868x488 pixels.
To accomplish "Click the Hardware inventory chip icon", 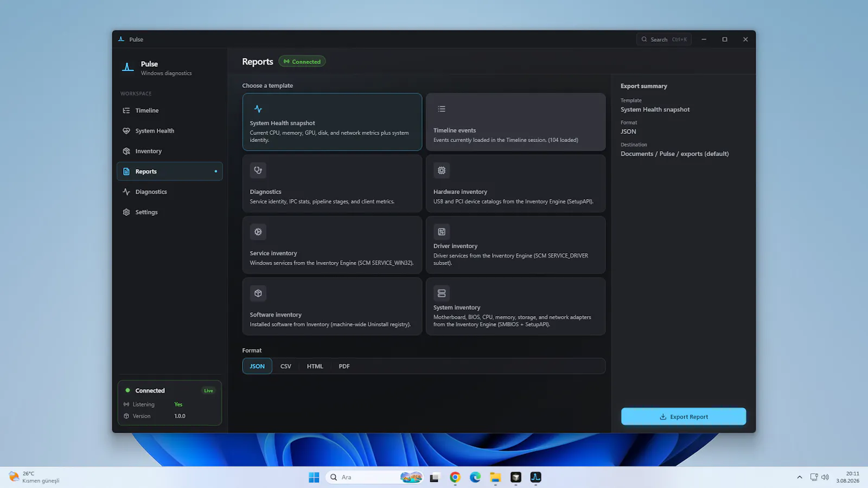I will (x=442, y=170).
